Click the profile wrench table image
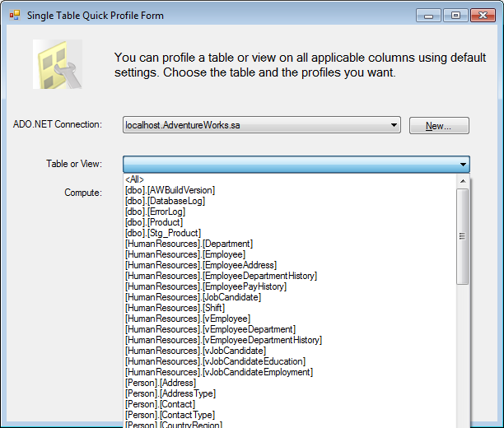Screen dimensions: 504x428 (x=58, y=64)
